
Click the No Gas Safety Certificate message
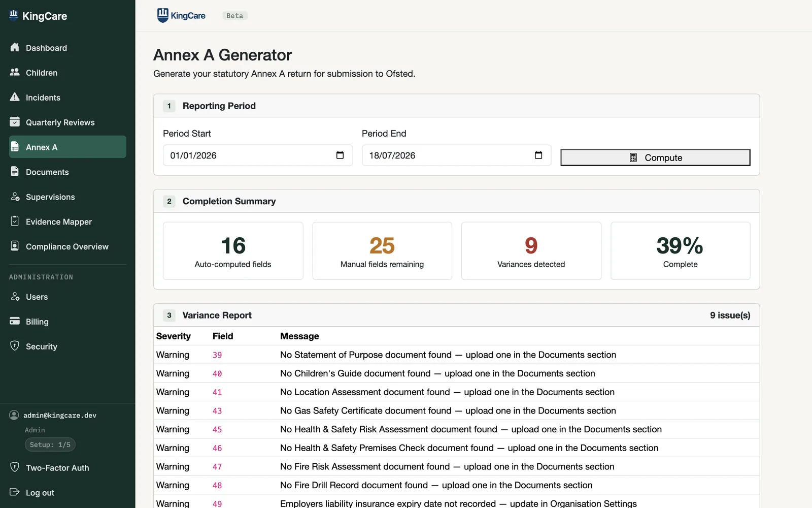448,410
